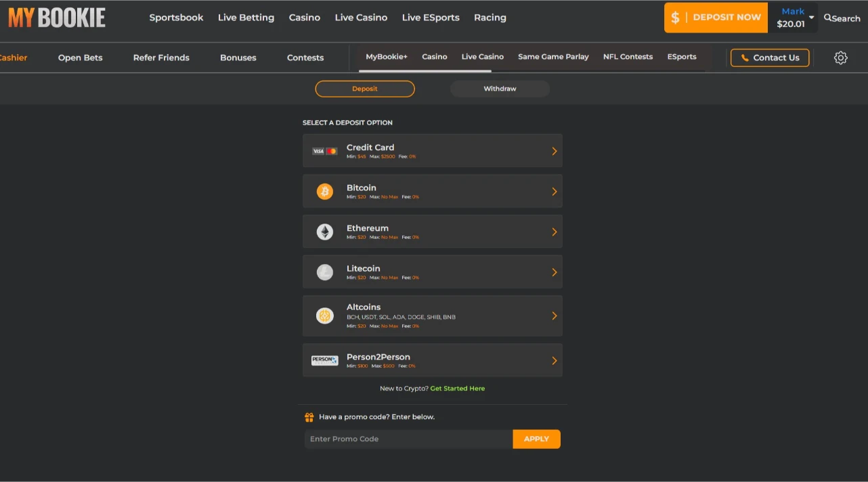Click the APPLY promo code button
Image resolution: width=868 pixels, height=482 pixels.
[536, 439]
